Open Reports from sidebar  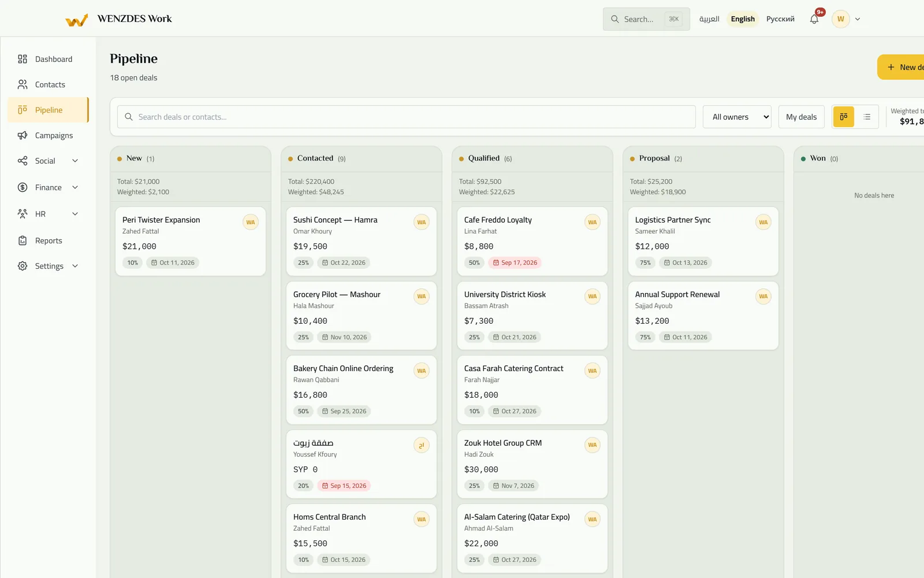coord(49,240)
